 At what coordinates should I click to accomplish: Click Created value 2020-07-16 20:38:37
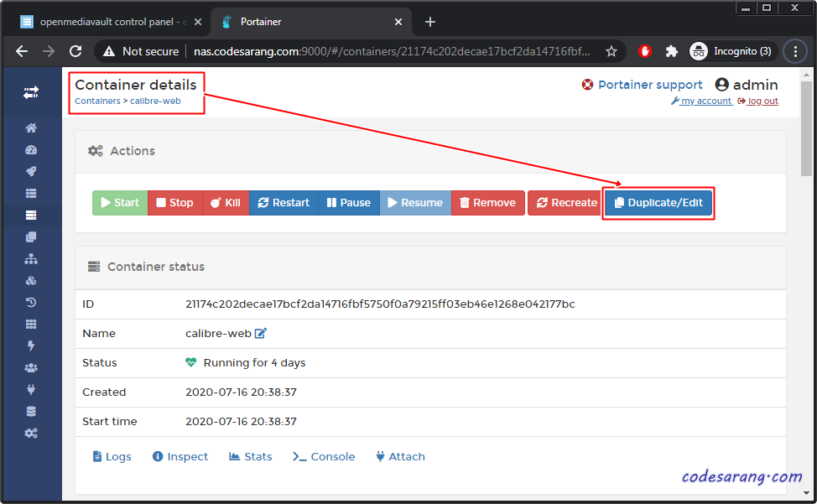tap(241, 392)
